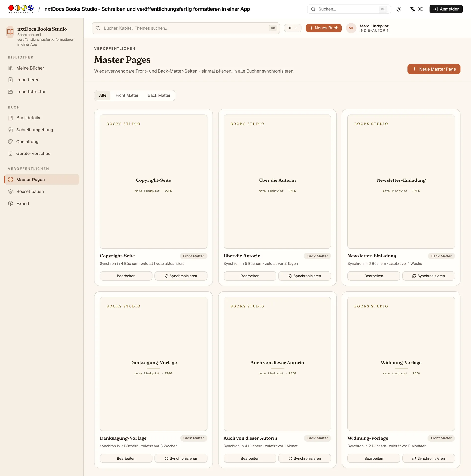Click Synchronisieren on the Danksagung-Vorlage card

181,458
